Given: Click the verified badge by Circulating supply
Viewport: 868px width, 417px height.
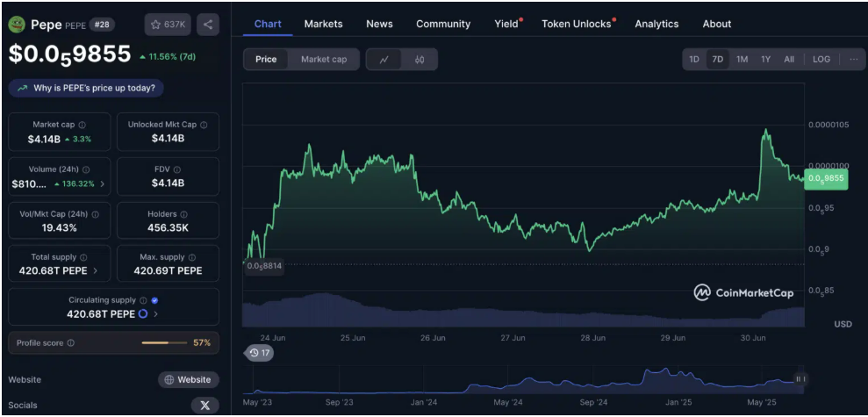Looking at the screenshot, I should click(x=155, y=300).
